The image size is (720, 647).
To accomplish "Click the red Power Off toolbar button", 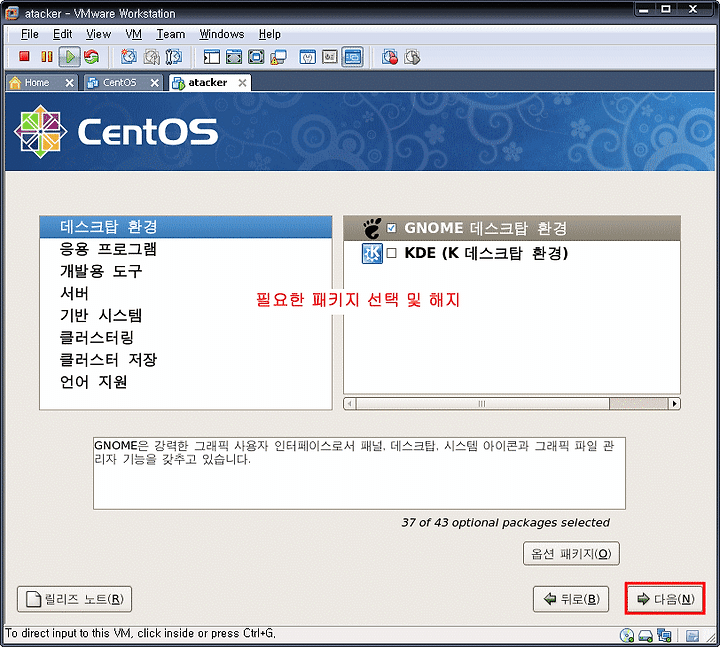I will [24, 57].
